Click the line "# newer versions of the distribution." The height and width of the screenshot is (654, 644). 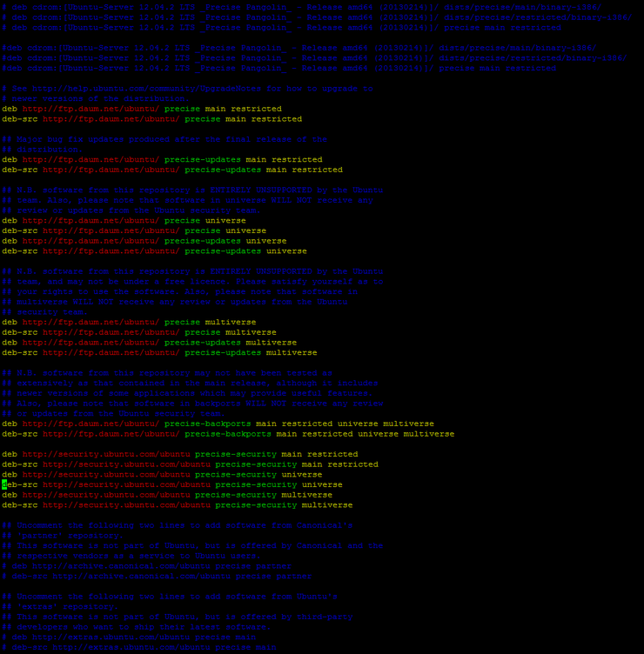tap(95, 99)
